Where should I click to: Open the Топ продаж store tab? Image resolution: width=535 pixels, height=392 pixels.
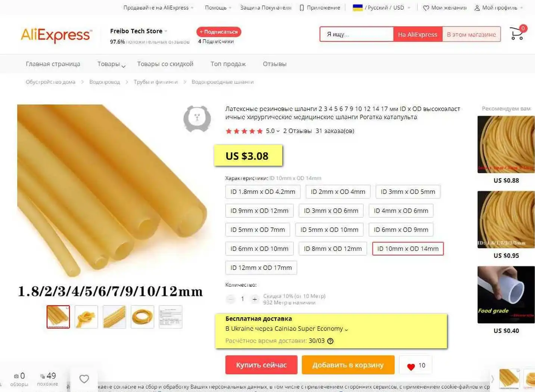[x=228, y=64]
